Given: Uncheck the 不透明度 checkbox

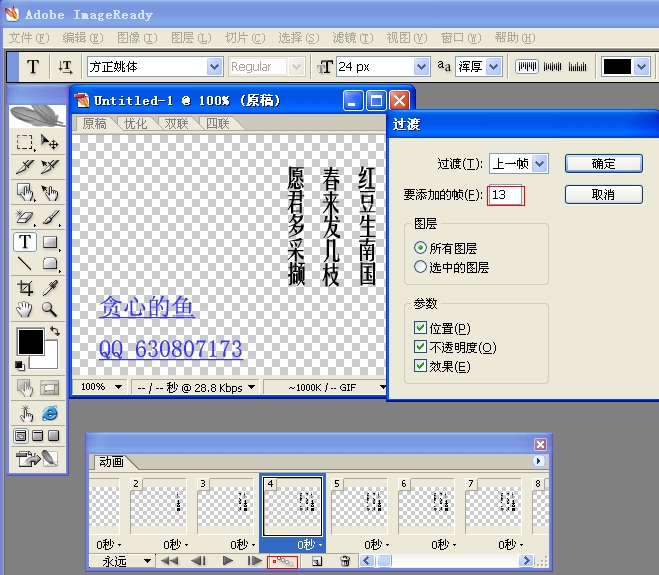Looking at the screenshot, I should coord(421,348).
